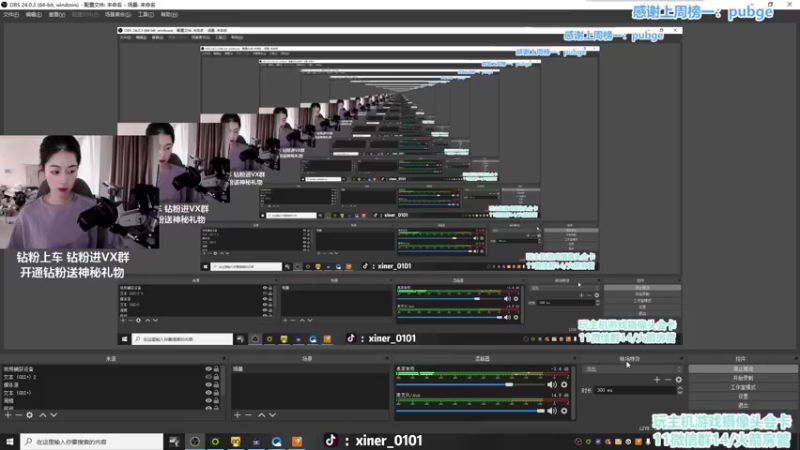
Task: Toggle visibility eye of 媒体源 source
Action: click(208, 385)
